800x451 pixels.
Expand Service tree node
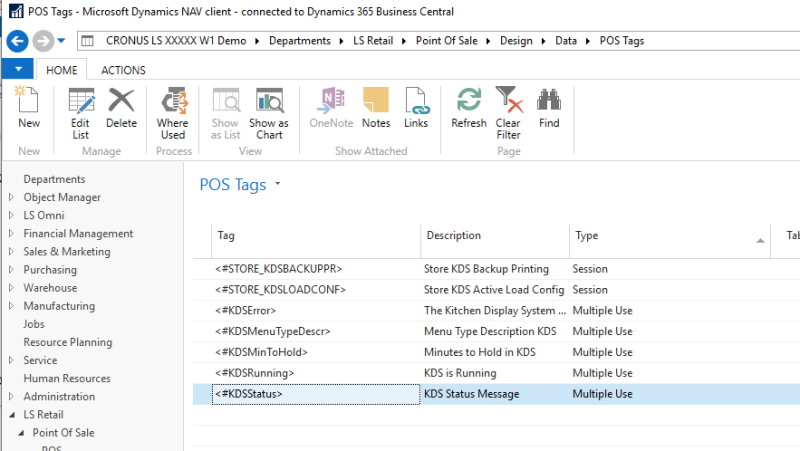(x=11, y=360)
